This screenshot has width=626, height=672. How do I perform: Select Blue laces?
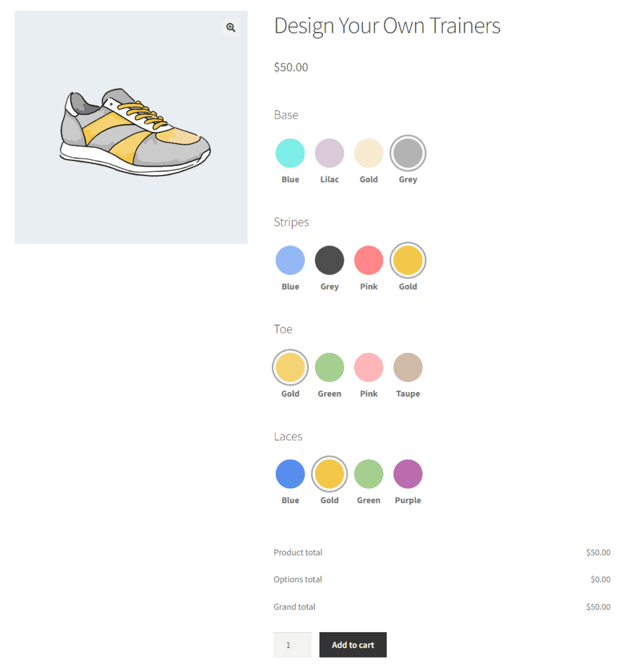click(290, 474)
